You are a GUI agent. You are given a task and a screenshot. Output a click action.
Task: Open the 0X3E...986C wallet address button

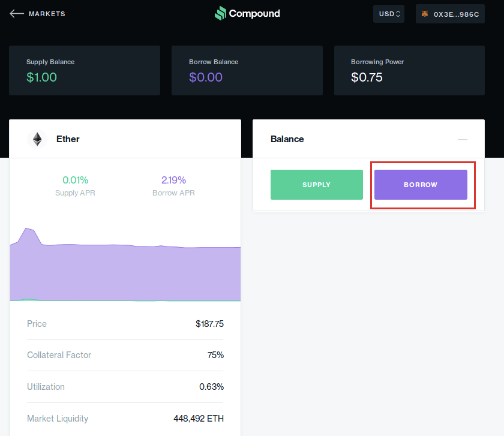tap(450, 14)
